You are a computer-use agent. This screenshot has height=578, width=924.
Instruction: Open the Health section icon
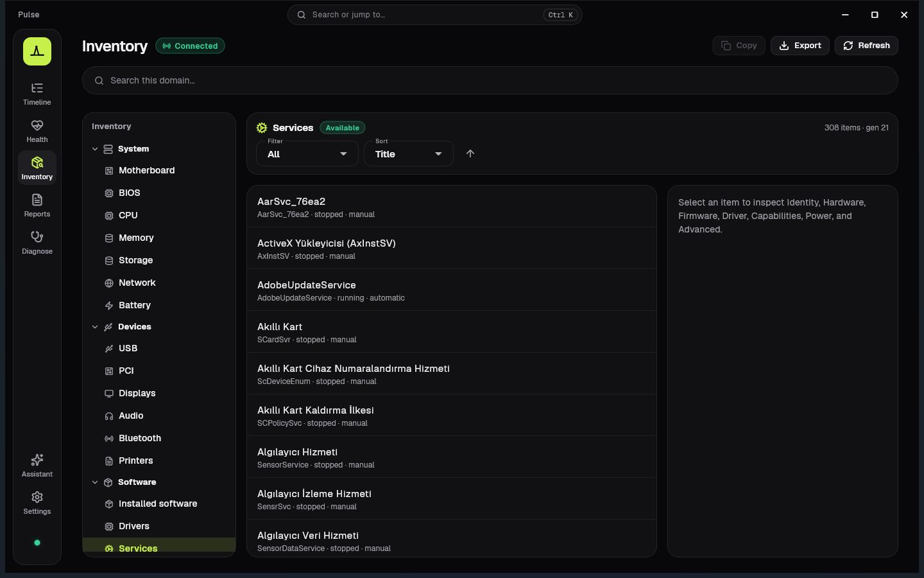click(x=37, y=126)
